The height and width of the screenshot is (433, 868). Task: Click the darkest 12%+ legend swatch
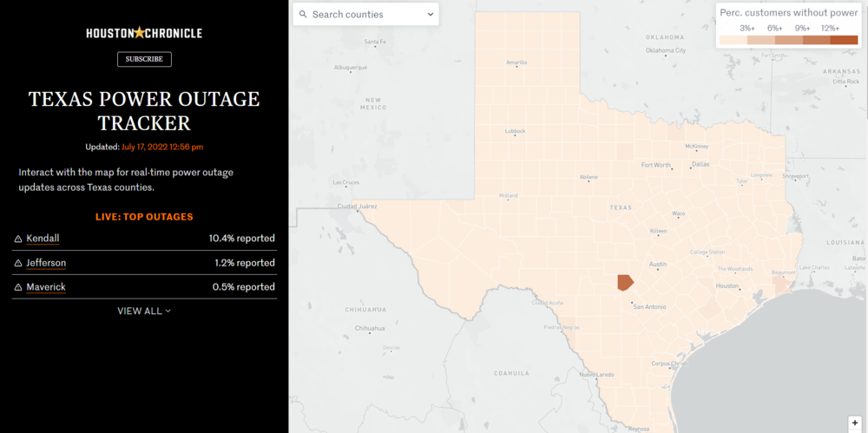pos(844,39)
